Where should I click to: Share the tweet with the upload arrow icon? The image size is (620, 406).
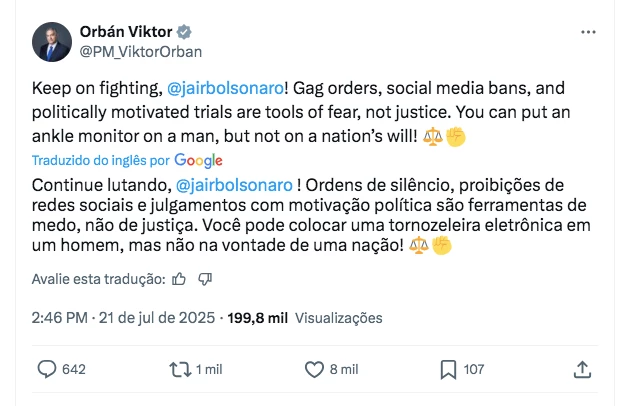pyautogui.click(x=582, y=369)
